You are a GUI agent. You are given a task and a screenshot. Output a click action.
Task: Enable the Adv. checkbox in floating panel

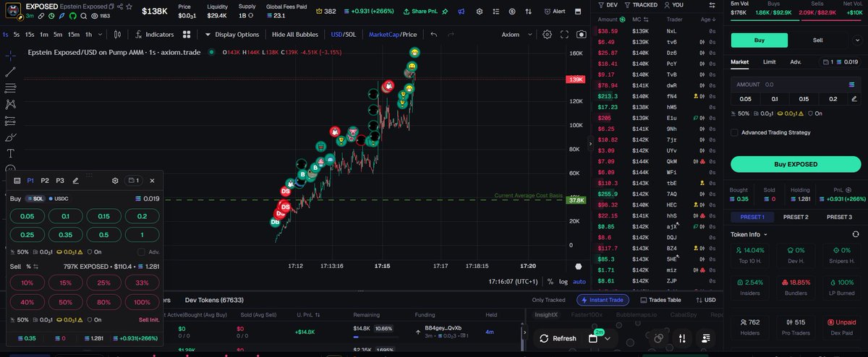click(x=141, y=251)
